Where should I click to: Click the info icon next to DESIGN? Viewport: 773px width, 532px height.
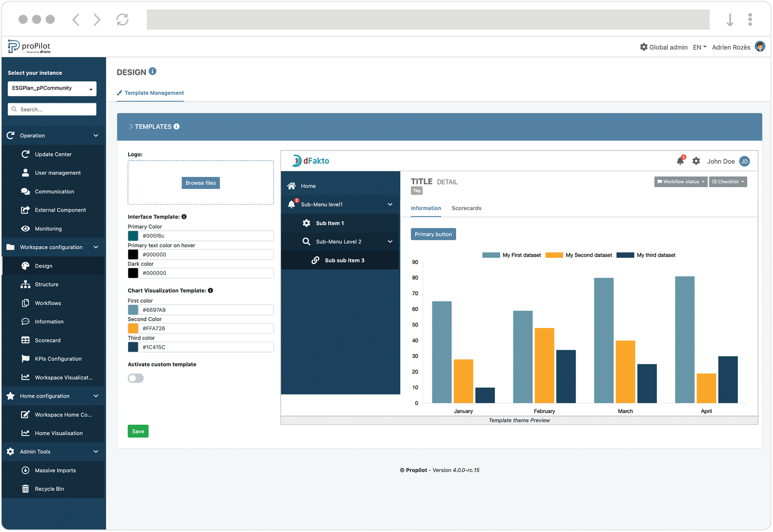pyautogui.click(x=153, y=71)
